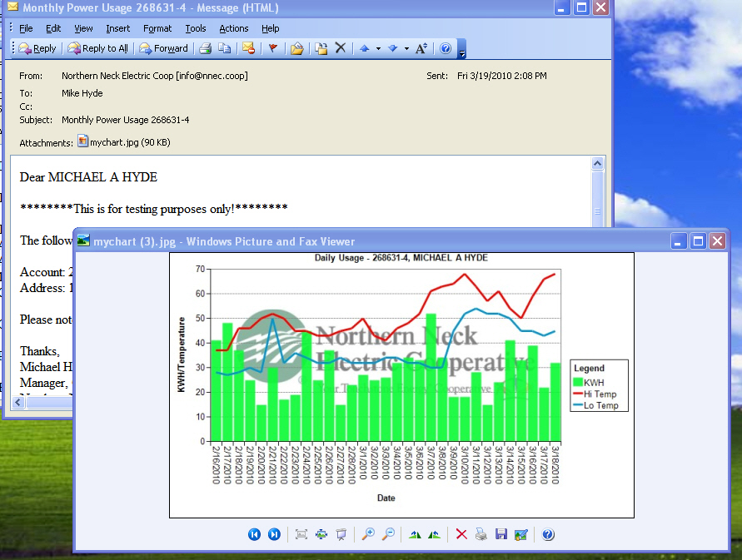Click Reply in the message toolbar
742x560 pixels.
tap(37, 48)
